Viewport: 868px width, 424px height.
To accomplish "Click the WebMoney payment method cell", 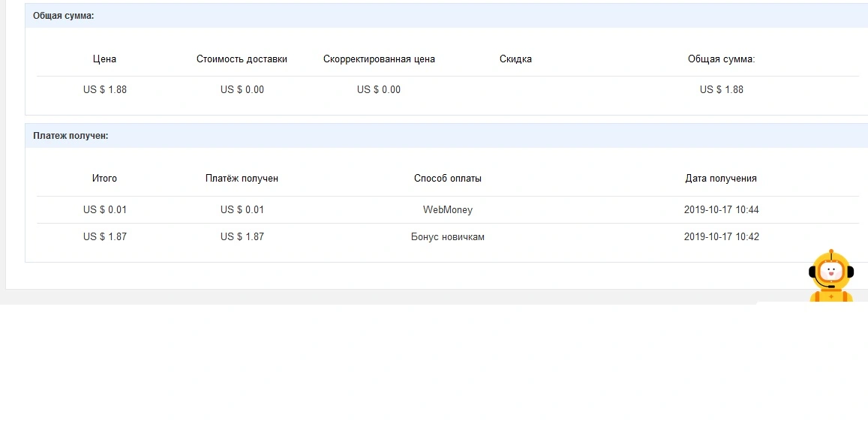I will [x=448, y=210].
